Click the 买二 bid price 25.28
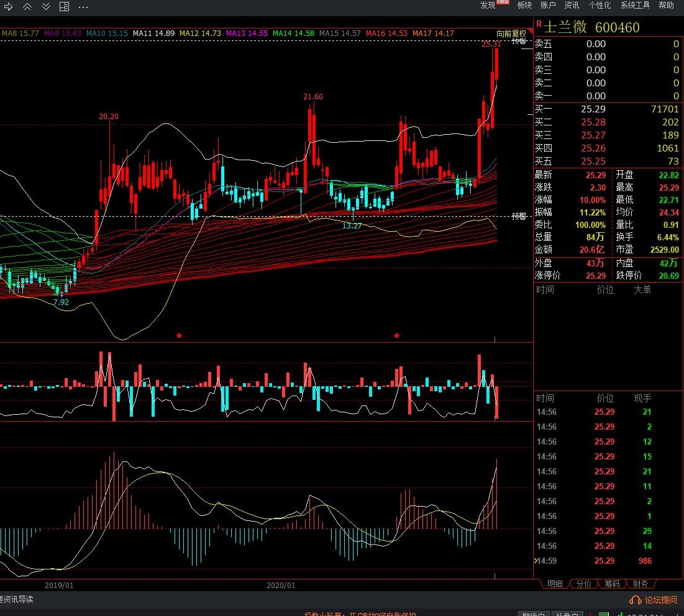 593,122
